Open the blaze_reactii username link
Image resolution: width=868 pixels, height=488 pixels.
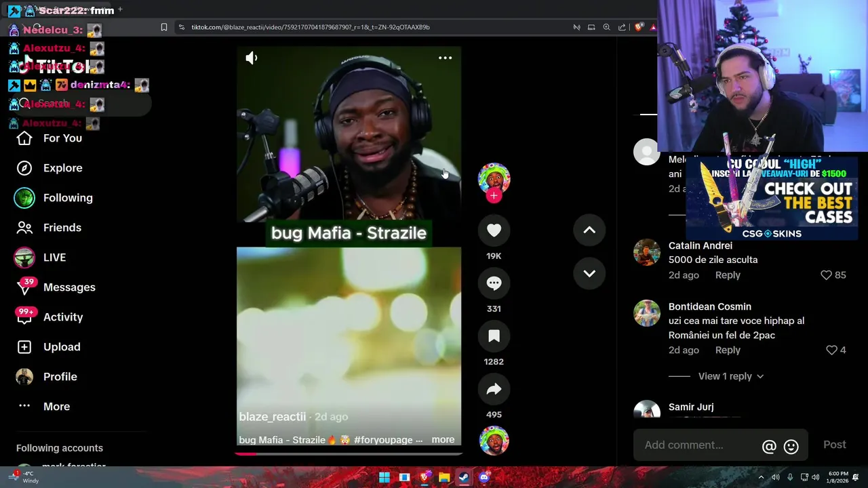click(x=273, y=417)
